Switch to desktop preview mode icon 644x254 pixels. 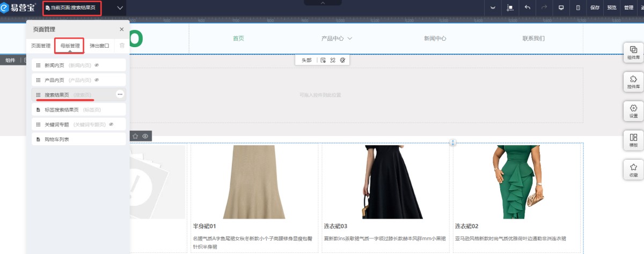[561, 8]
